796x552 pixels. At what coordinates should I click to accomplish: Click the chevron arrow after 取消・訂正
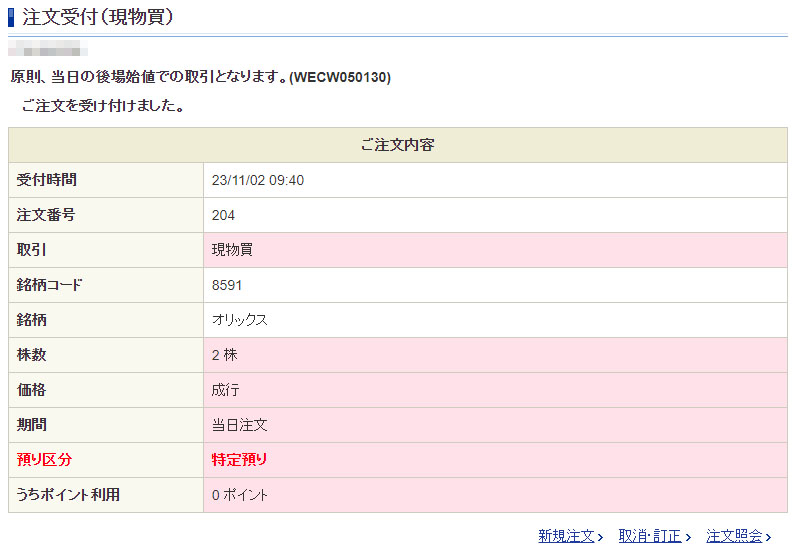pos(688,537)
